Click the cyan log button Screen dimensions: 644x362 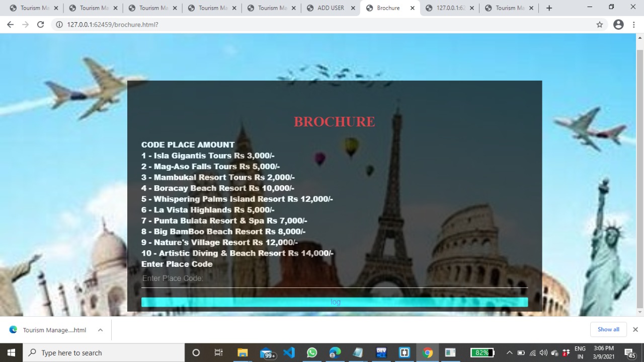(335, 302)
